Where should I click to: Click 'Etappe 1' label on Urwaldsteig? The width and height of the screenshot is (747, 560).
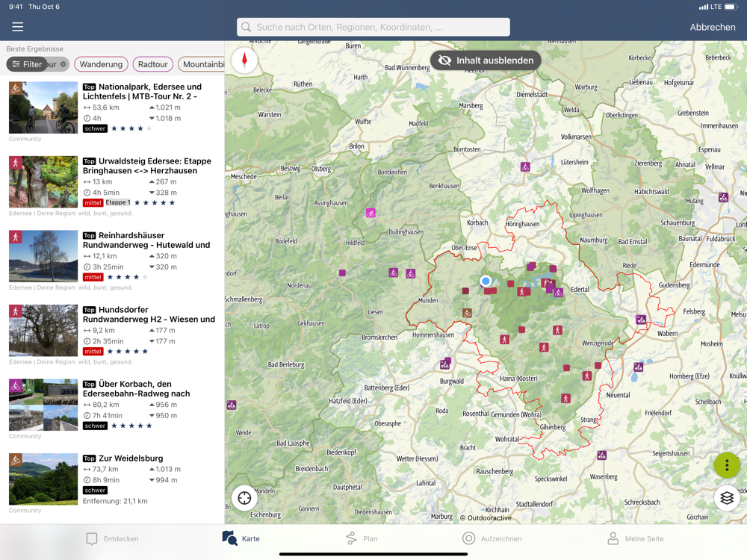[118, 202]
